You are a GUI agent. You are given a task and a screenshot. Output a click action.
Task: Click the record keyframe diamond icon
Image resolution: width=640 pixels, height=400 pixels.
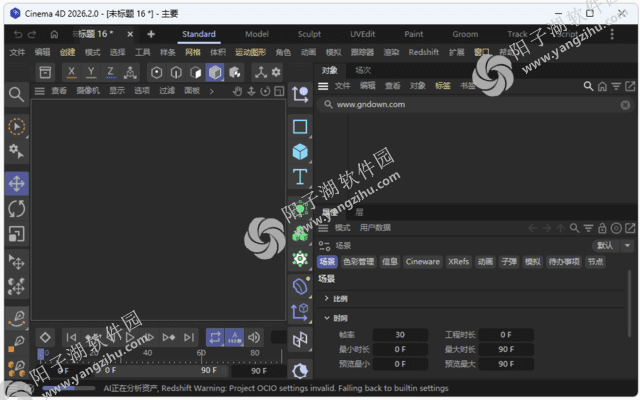pos(45,337)
